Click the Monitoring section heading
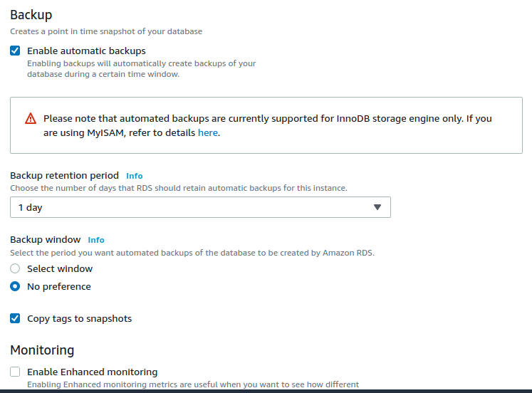Screen dimensions: 532x393 42,350
